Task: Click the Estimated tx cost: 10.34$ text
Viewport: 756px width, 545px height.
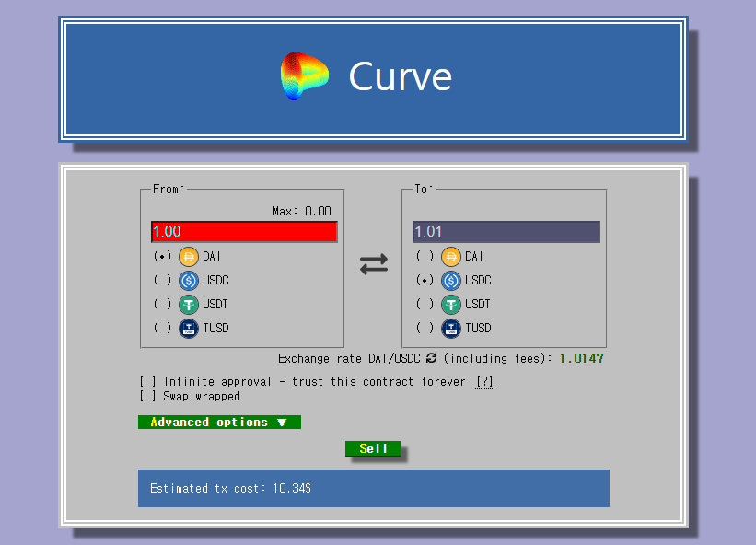Action: click(x=230, y=489)
